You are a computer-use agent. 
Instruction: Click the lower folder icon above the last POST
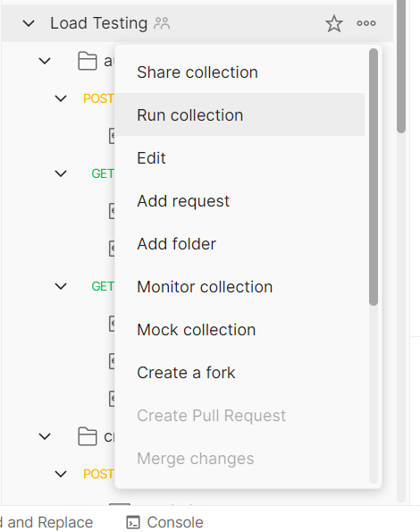pyautogui.click(x=87, y=436)
